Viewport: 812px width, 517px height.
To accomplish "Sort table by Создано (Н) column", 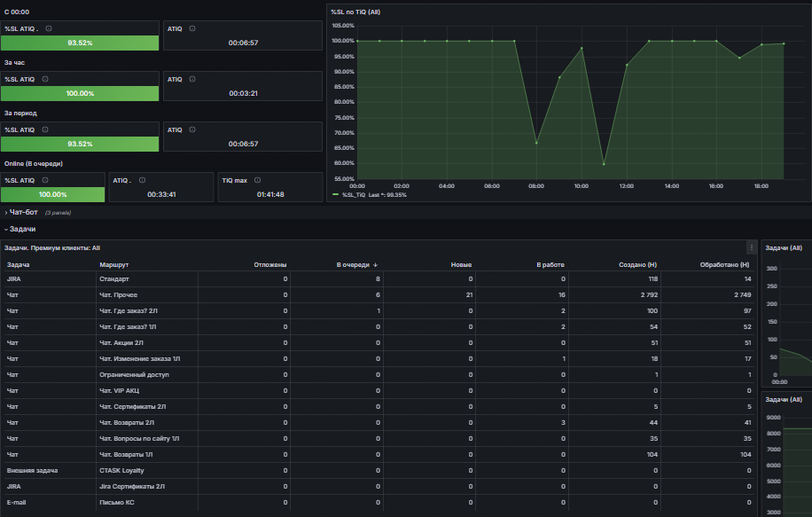I will click(x=637, y=265).
